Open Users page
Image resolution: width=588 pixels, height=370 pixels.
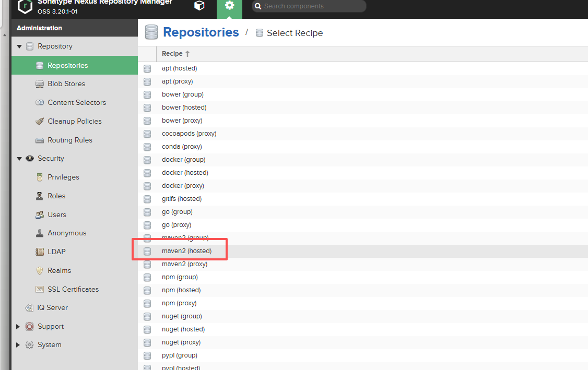click(56, 215)
